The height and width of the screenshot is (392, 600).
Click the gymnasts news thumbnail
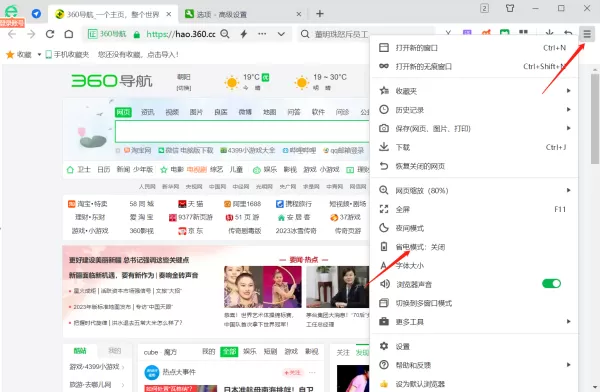click(x=262, y=287)
